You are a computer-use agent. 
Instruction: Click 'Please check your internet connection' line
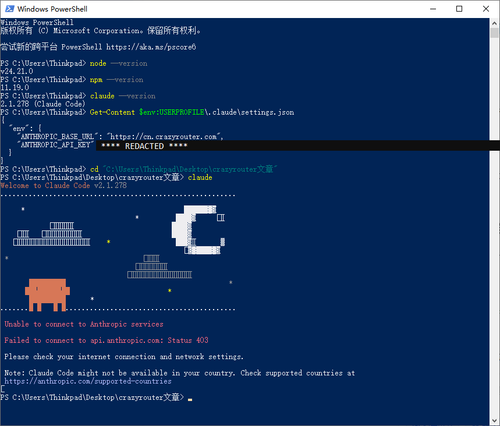point(124,357)
